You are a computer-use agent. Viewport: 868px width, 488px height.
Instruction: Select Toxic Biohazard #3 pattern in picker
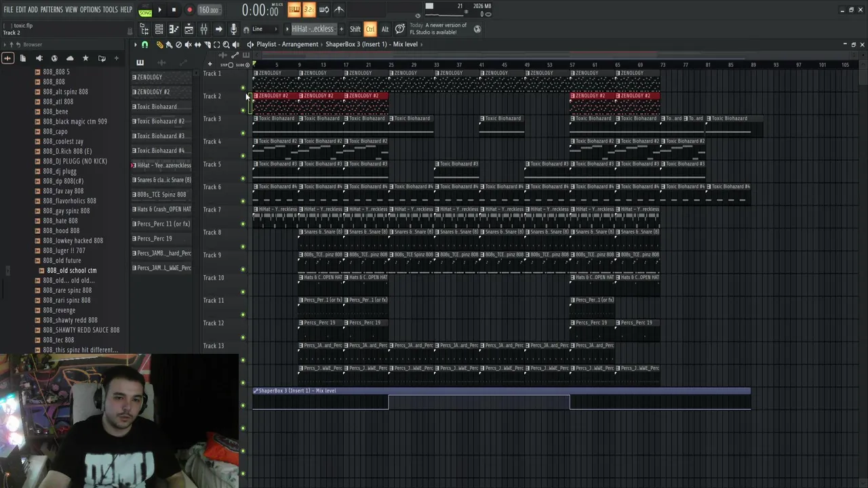(161, 136)
